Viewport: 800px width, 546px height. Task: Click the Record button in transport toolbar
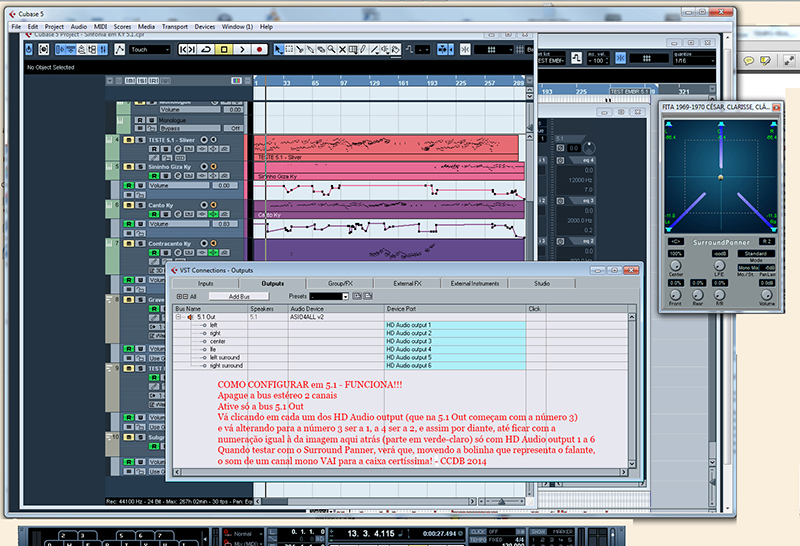coord(260,49)
